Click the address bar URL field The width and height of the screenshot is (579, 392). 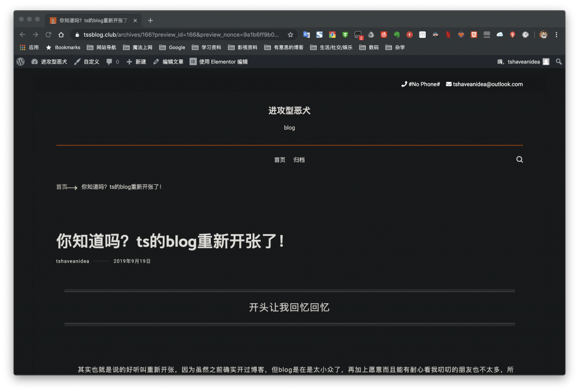(181, 35)
